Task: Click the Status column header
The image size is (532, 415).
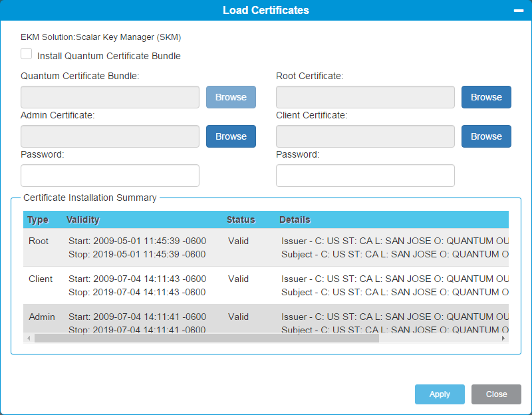Action: (241, 219)
